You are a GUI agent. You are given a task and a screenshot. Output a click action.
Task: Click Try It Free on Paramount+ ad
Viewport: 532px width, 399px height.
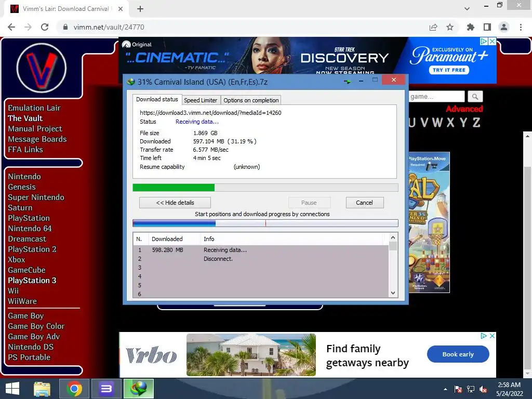pos(449,70)
